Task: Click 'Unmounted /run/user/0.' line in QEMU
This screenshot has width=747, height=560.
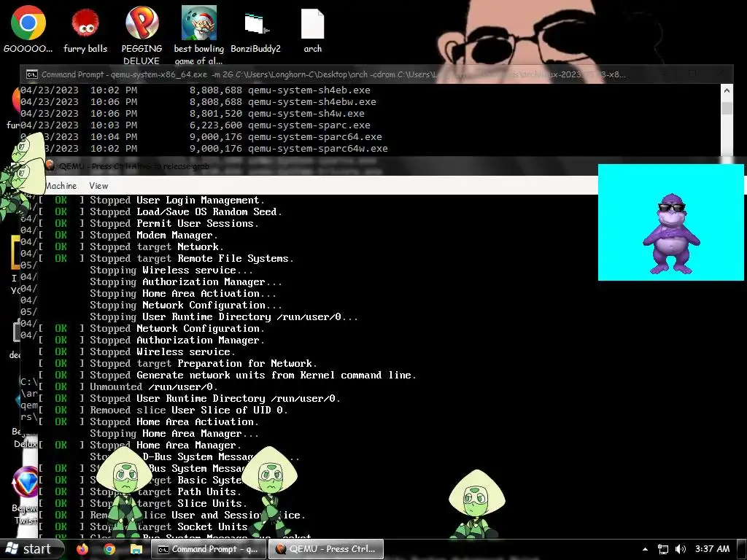Action: coord(128,386)
